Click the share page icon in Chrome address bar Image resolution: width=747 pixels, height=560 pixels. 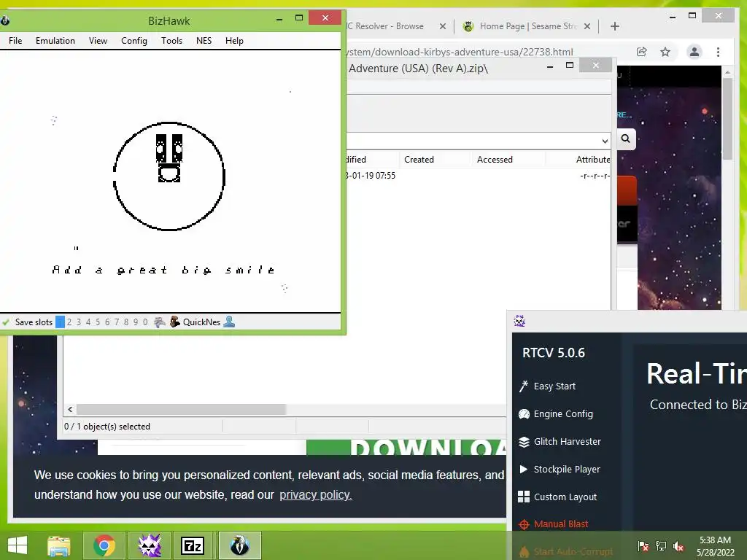pyautogui.click(x=642, y=52)
